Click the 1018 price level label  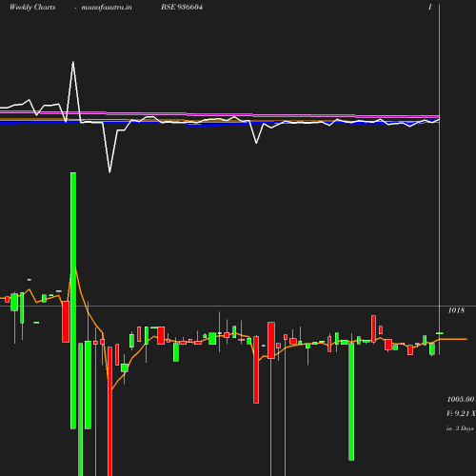(x=456, y=310)
